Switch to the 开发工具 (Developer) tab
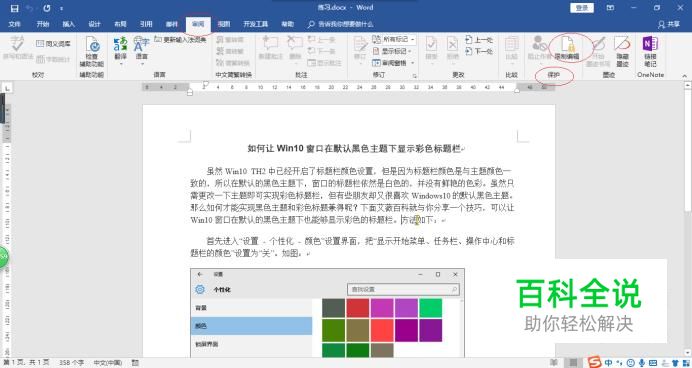Screen dimensions: 692x368 pyautogui.click(x=256, y=24)
